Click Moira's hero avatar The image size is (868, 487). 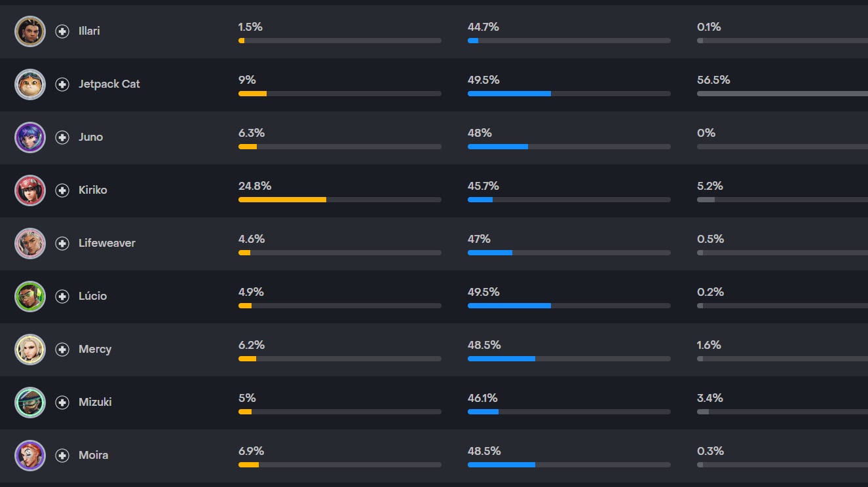30,456
